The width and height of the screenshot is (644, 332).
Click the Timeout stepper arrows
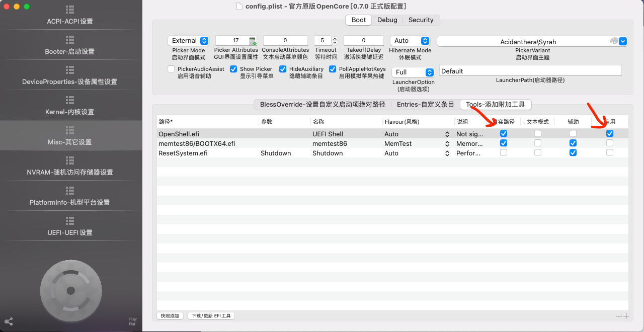click(335, 41)
